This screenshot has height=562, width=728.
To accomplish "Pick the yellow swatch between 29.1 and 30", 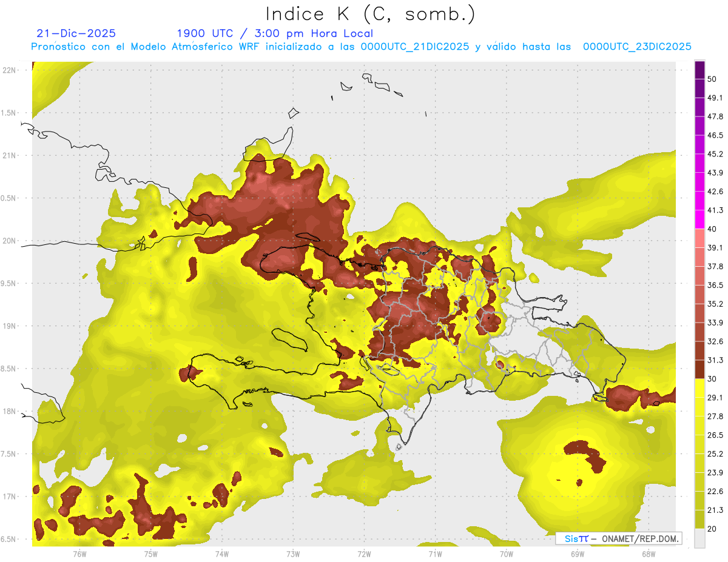I will 700,388.
